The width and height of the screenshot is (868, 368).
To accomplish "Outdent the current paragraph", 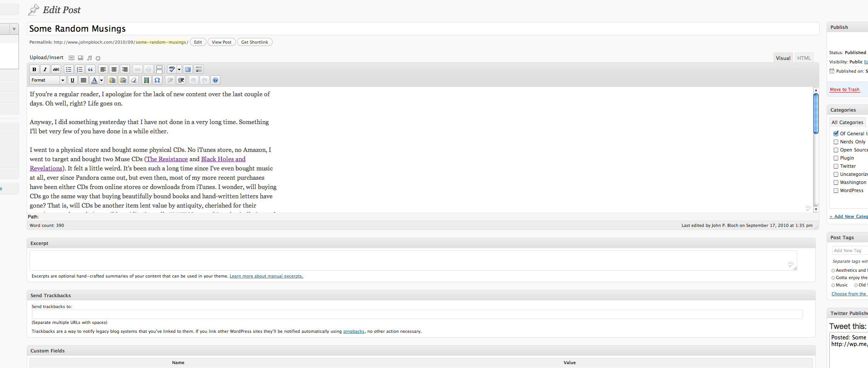I will [170, 80].
